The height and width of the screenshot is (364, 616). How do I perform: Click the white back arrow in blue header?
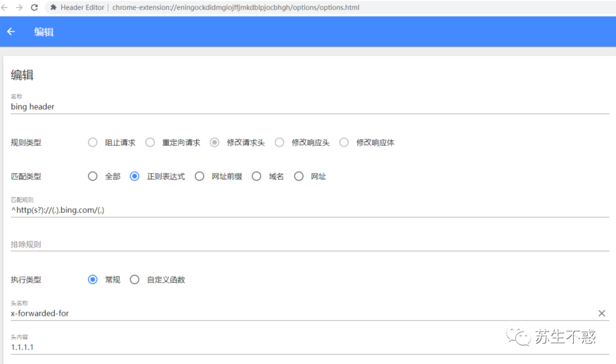[11, 32]
